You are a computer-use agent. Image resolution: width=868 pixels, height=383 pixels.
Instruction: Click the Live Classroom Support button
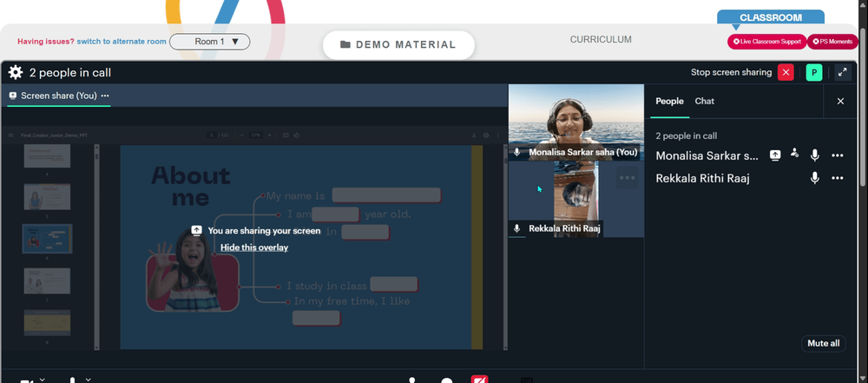[x=766, y=42]
